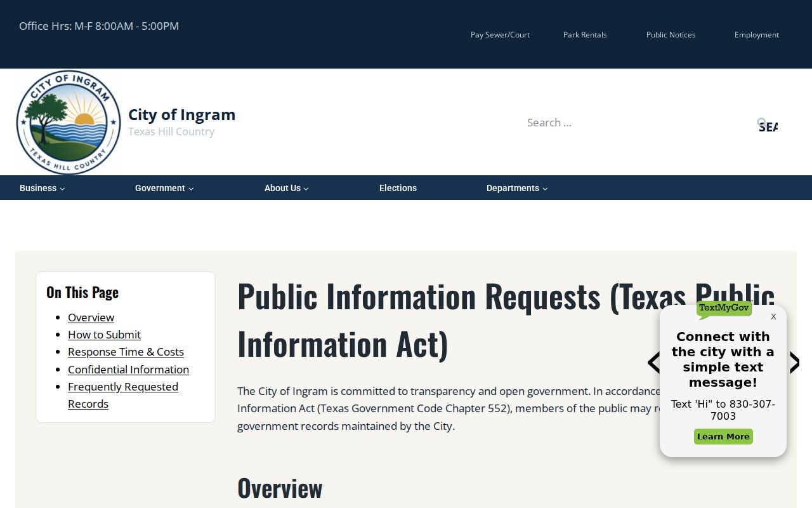812x508 pixels.
Task: Click the City of Ingram site title
Action: pos(181,114)
